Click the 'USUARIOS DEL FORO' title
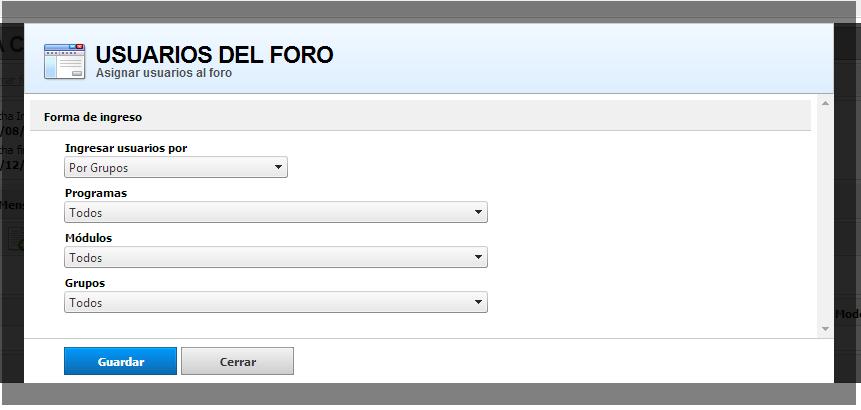 tap(214, 55)
